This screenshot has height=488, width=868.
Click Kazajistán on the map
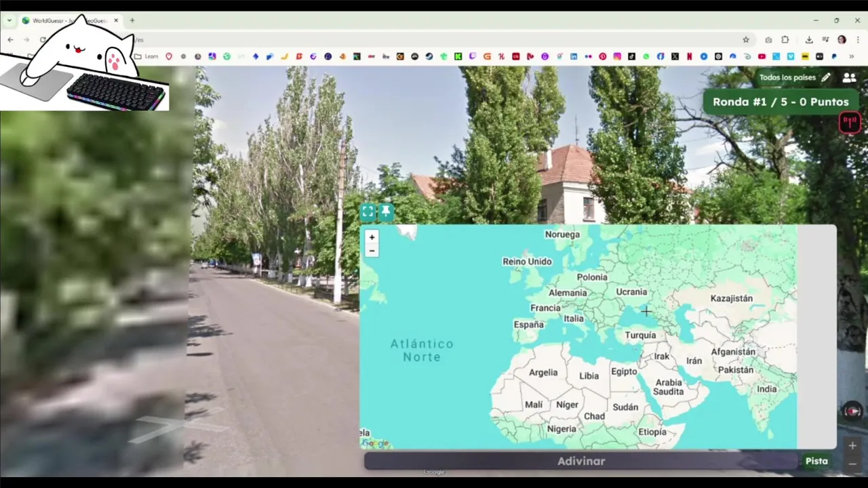(x=732, y=298)
